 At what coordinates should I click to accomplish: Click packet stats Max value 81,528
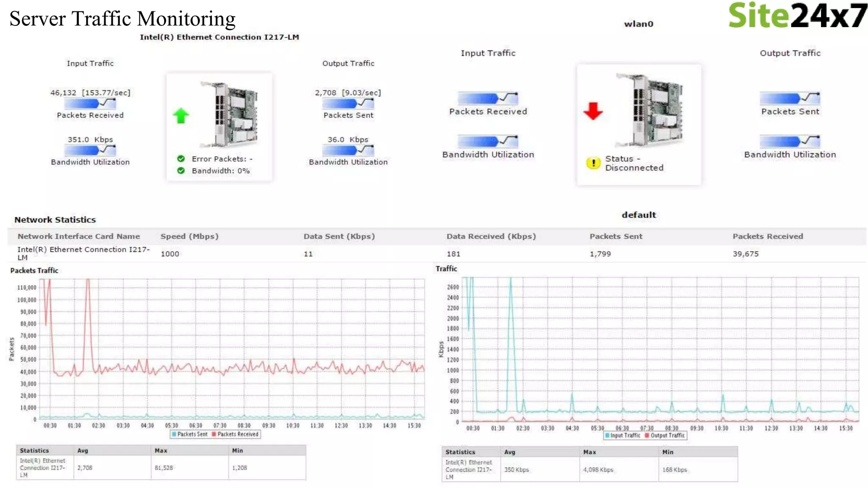point(164,468)
